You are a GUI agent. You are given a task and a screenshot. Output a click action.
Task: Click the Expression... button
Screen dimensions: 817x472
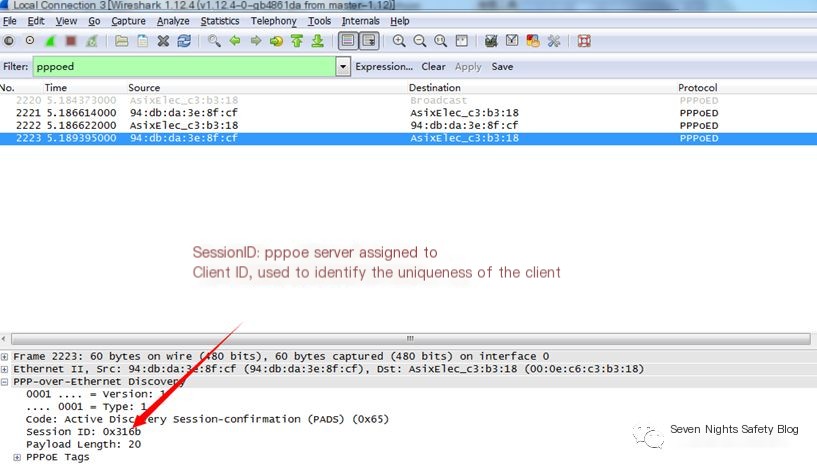coord(384,67)
